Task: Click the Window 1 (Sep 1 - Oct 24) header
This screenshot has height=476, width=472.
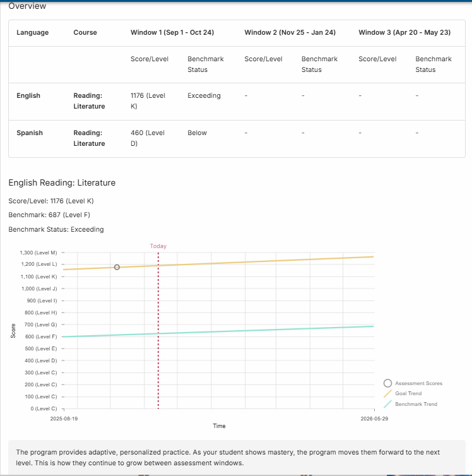Action: (174, 32)
